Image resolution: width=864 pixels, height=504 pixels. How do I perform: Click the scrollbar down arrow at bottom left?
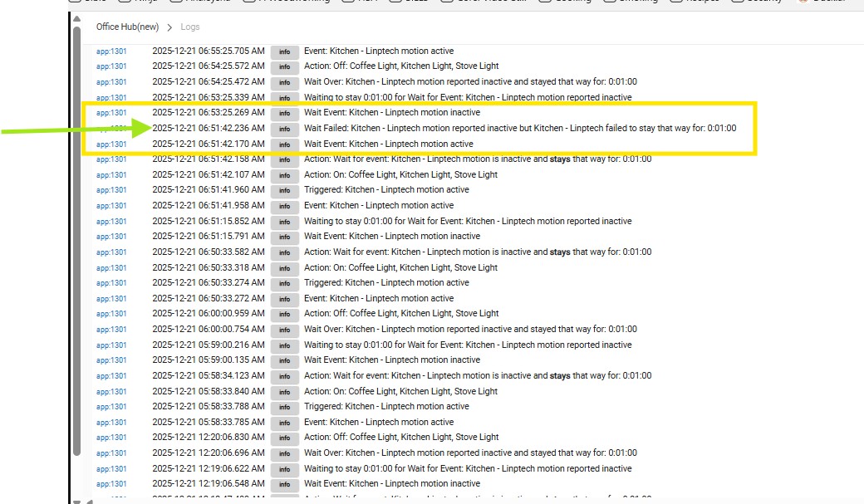click(x=76, y=500)
